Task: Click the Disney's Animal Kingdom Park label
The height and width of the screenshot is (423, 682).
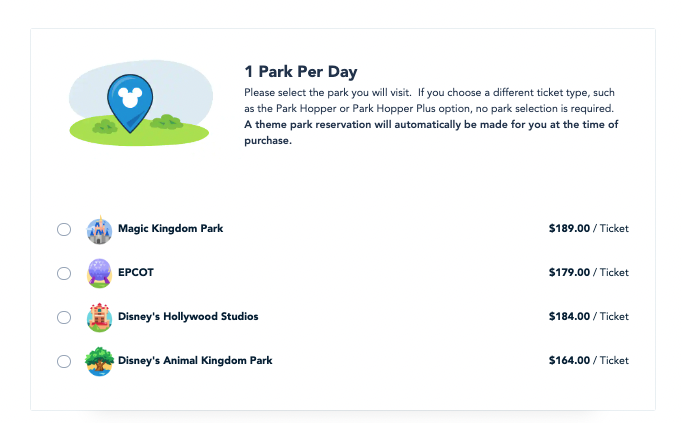Action: click(195, 360)
